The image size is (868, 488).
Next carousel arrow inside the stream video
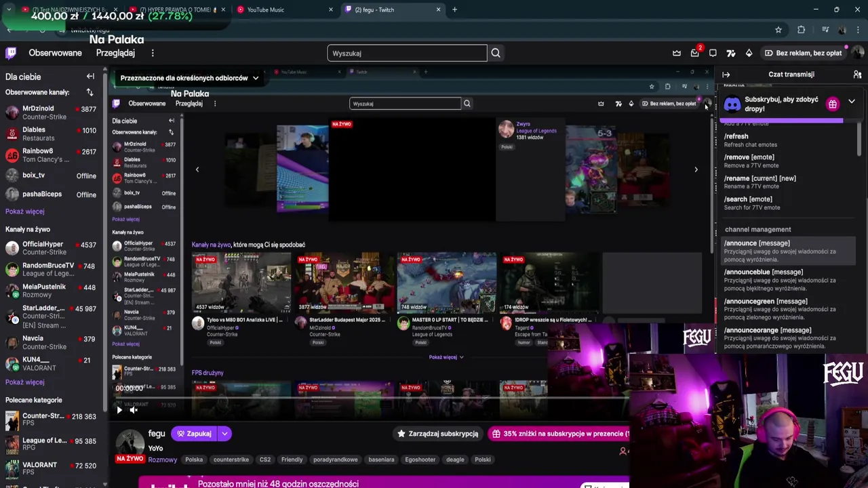tap(696, 169)
